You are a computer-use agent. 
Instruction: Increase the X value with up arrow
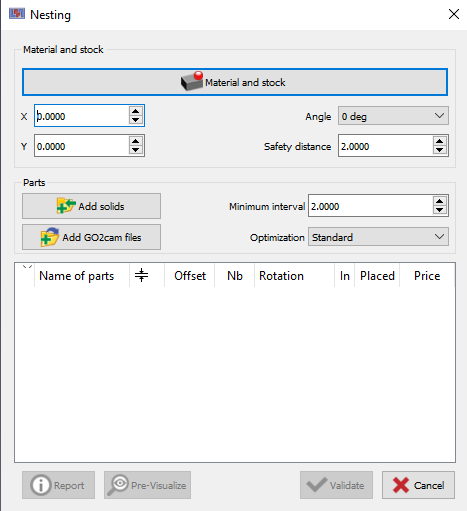135,111
